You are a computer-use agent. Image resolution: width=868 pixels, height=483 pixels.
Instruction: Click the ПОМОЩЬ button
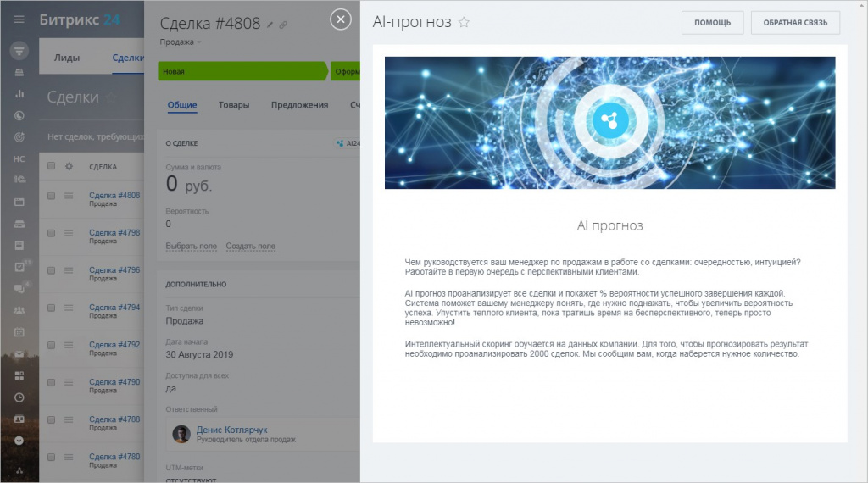coord(712,23)
